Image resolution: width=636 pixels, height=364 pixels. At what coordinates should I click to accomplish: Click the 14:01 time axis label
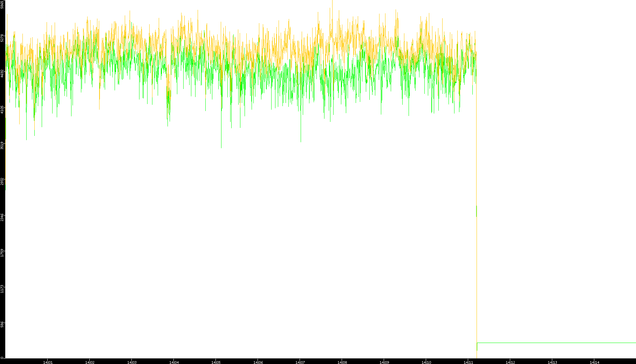click(x=48, y=362)
